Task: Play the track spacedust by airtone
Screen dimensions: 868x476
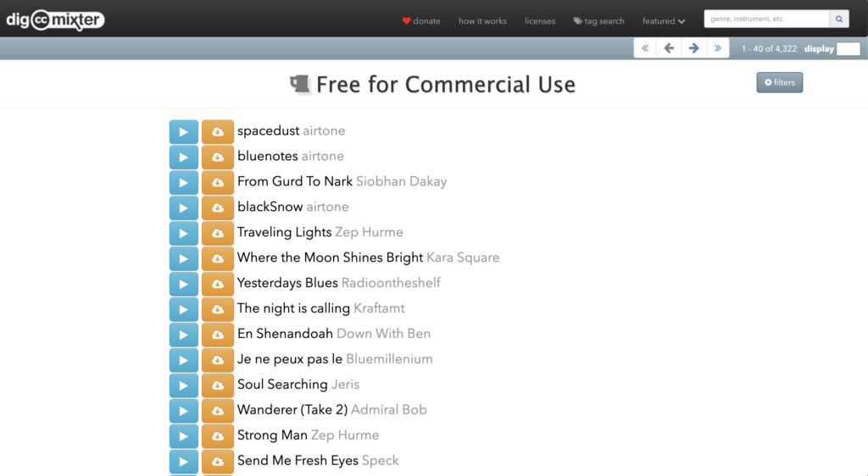Action: coord(183,132)
